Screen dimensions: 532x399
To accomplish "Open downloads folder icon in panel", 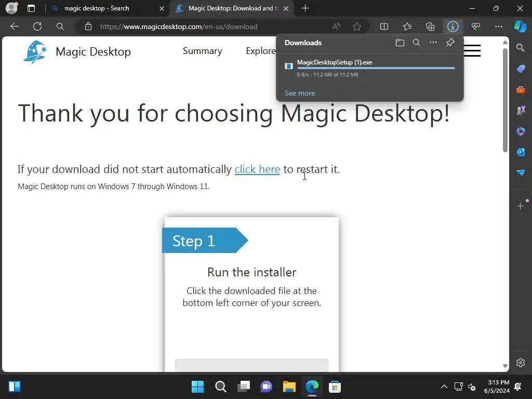I will tap(400, 43).
